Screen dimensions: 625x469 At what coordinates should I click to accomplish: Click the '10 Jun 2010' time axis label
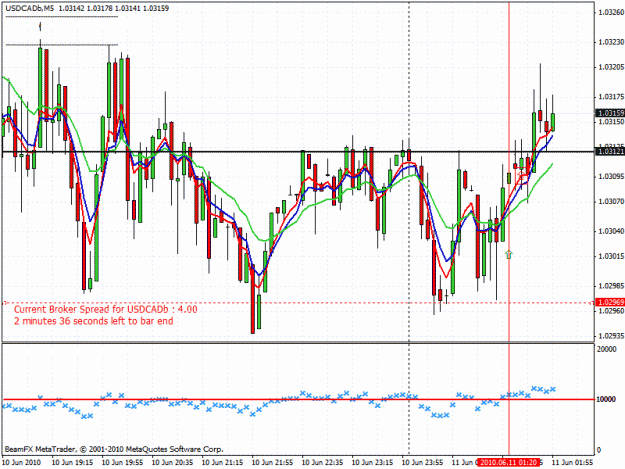[x=22, y=463]
